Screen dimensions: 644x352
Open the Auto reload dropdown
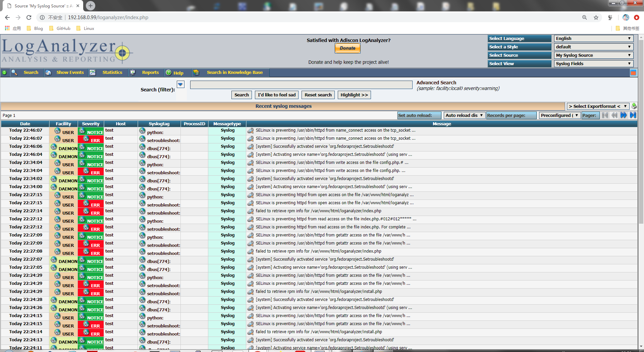coord(464,115)
